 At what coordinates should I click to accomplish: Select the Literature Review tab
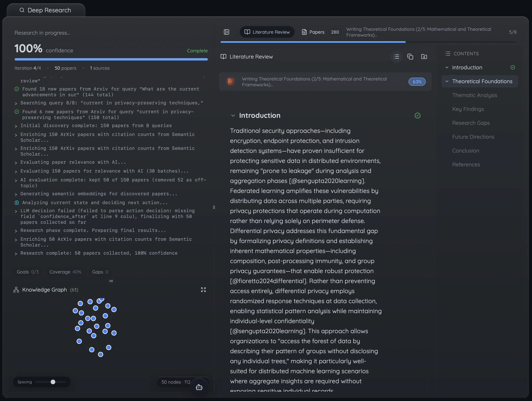[x=267, y=32]
